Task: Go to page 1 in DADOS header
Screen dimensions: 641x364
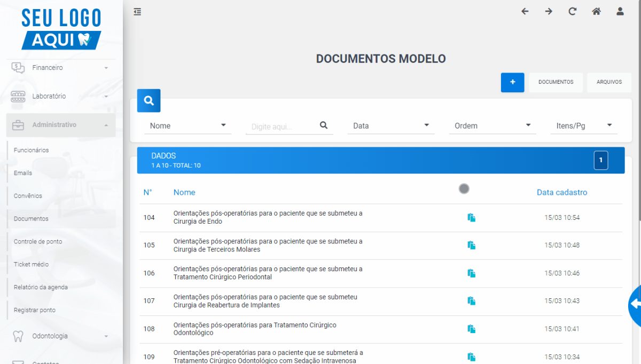Action: (601, 160)
